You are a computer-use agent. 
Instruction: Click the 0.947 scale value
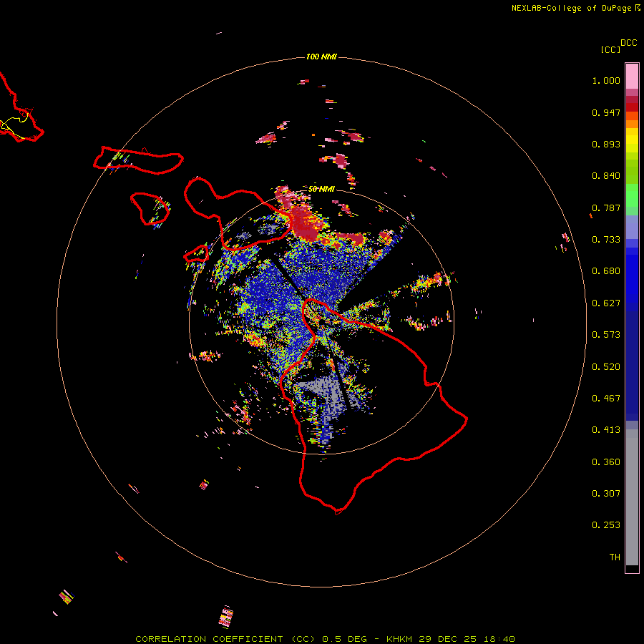pyautogui.click(x=606, y=112)
